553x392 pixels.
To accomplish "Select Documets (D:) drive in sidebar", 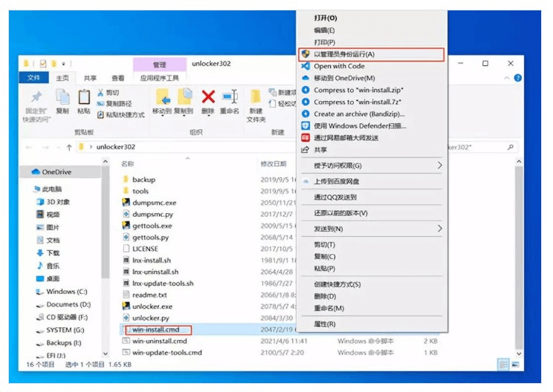I will pyautogui.click(x=63, y=304).
